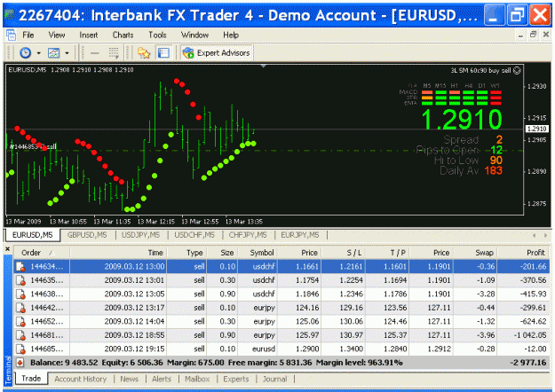
Task: Enable the Expert Advisors button
Action: point(217,53)
